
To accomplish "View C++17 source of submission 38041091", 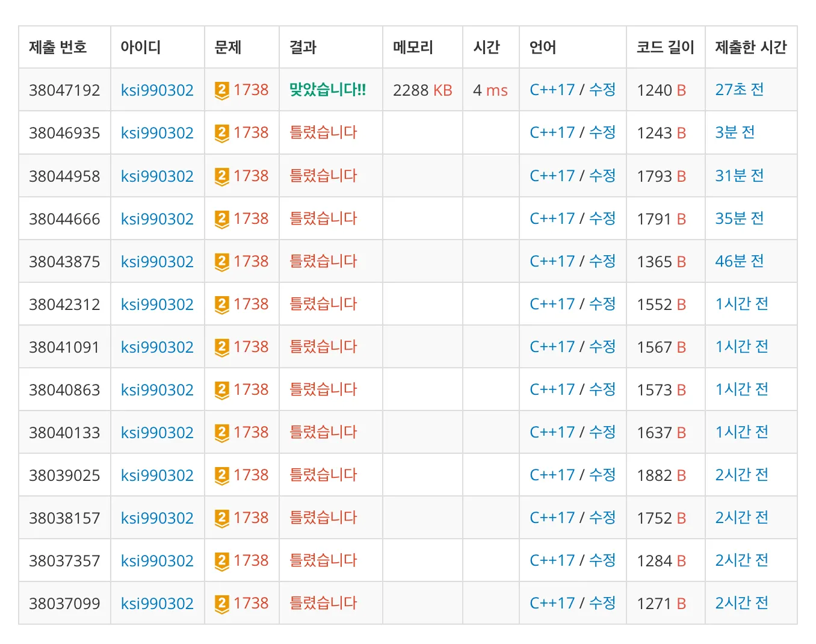I will point(552,347).
